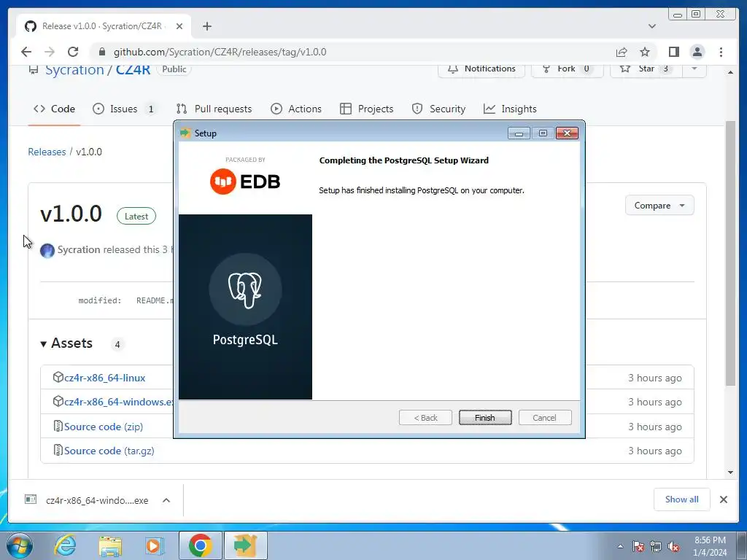Open the Security tab

[438, 109]
